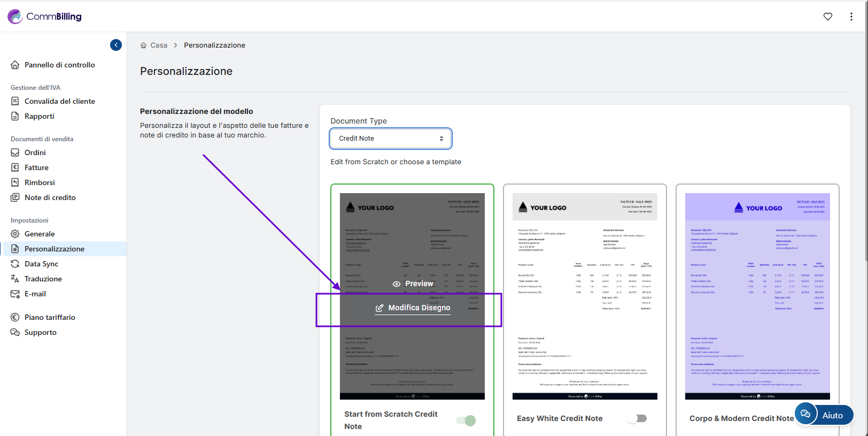Click the Preview eye icon
This screenshot has width=868, height=436.
tap(397, 284)
